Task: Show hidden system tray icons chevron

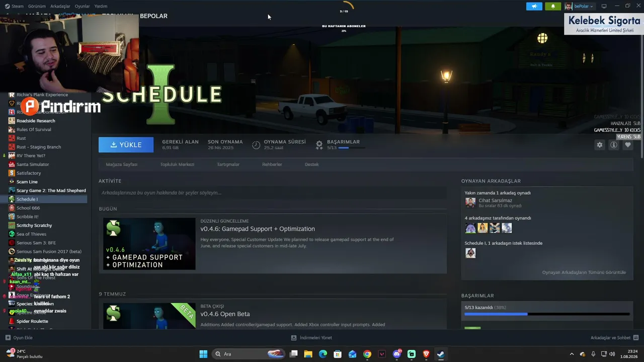Action: click(572, 354)
